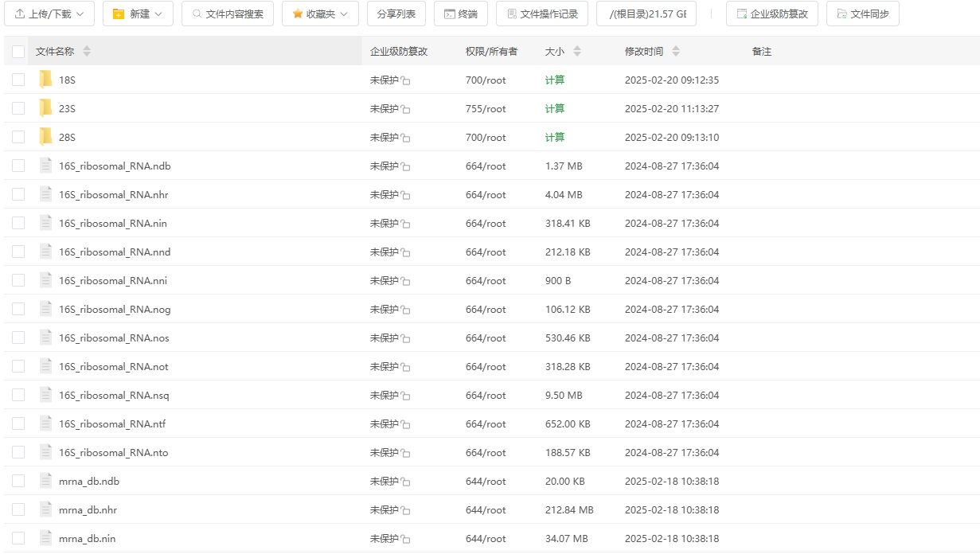Open the 企业级防篡改 protection panel

tap(771, 13)
